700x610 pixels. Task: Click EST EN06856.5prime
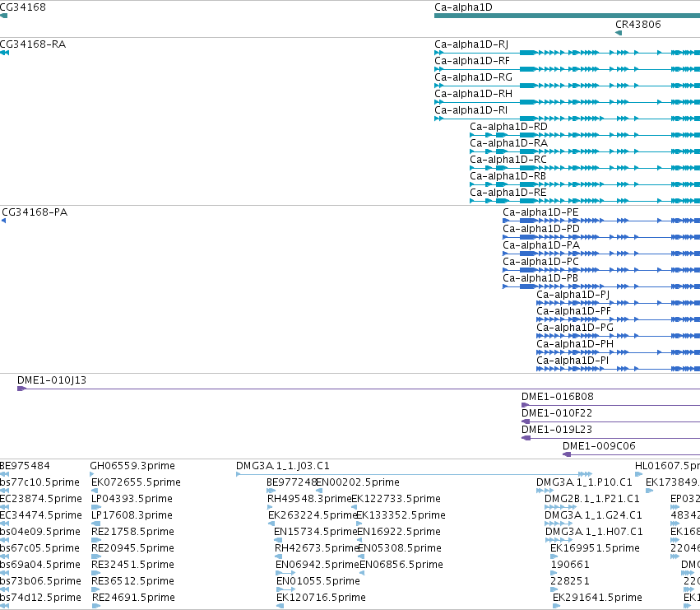[401, 565]
